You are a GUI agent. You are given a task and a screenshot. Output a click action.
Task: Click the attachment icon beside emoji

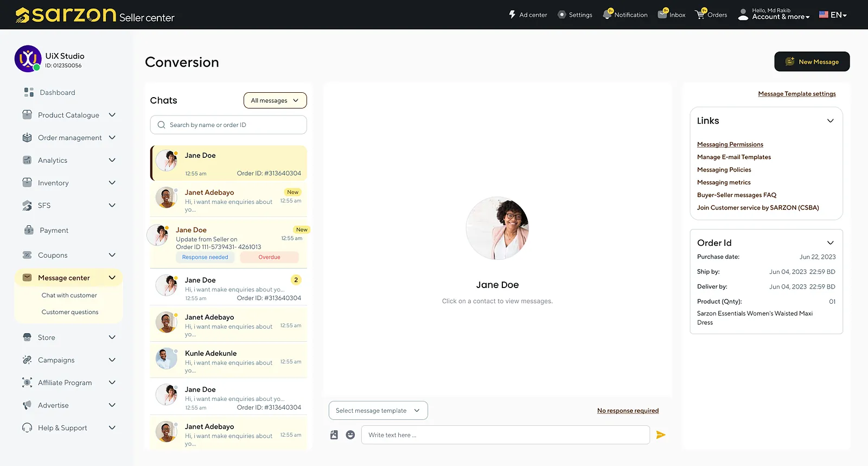[x=334, y=435]
